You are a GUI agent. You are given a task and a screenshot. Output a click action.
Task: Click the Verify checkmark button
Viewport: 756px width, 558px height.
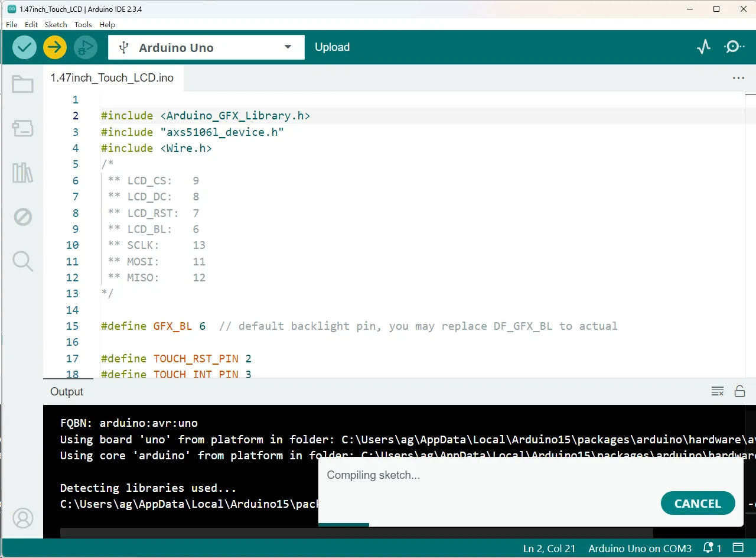(24, 47)
